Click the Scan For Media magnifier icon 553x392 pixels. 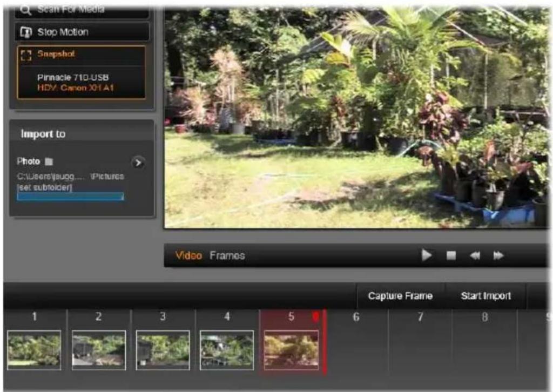[x=26, y=10]
